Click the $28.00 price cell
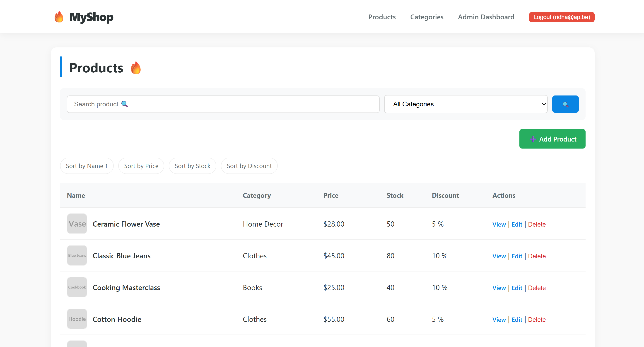This screenshot has width=644, height=347. point(334,224)
